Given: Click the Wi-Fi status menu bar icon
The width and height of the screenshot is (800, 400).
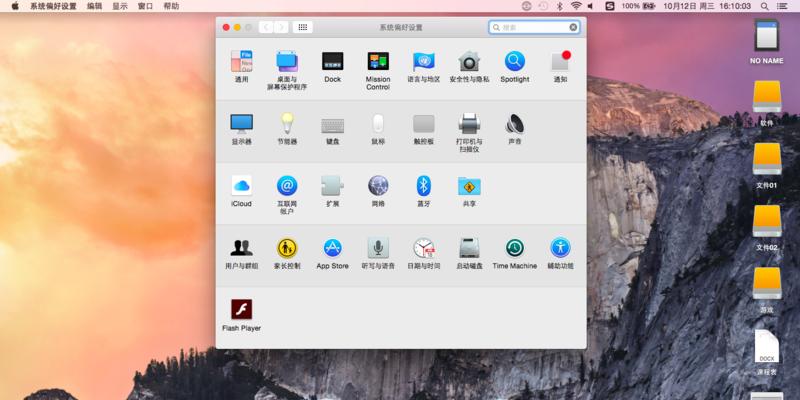Looking at the screenshot, I should [576, 6].
